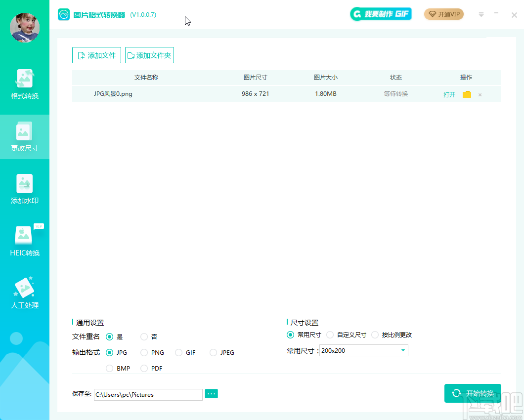Click the 图片大小 column header
524x420 pixels.
click(325, 78)
